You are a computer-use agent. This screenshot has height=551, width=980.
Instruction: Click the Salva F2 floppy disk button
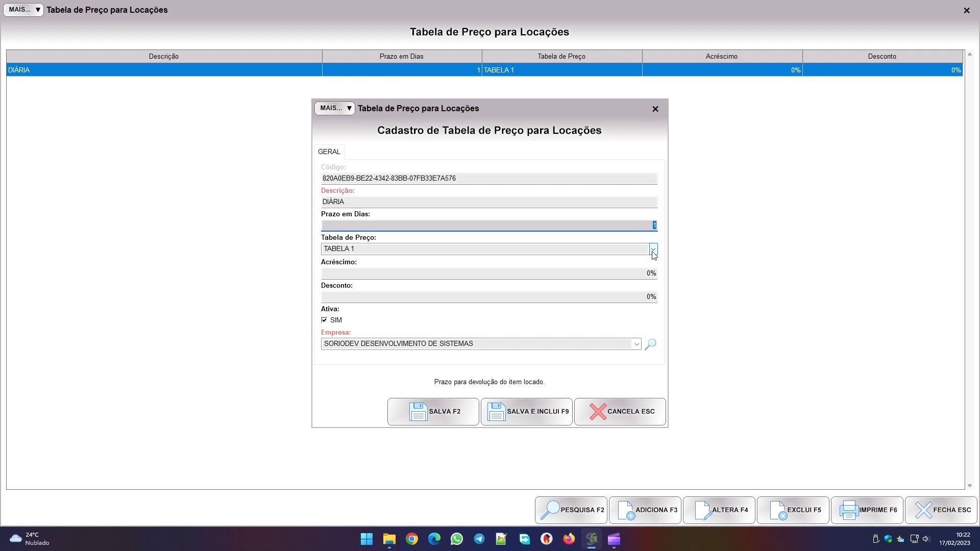coord(433,412)
